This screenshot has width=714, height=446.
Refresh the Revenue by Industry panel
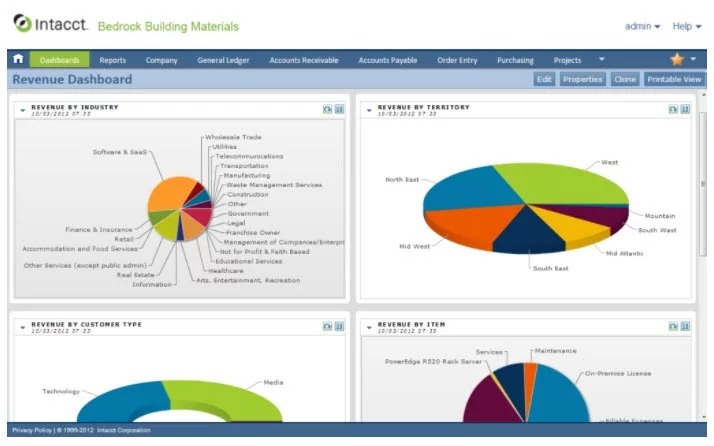[327, 109]
